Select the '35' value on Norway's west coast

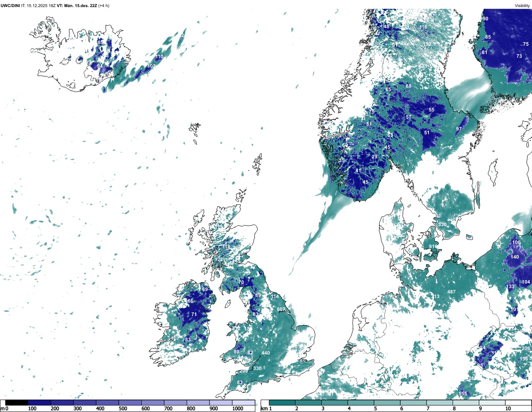tap(342, 160)
